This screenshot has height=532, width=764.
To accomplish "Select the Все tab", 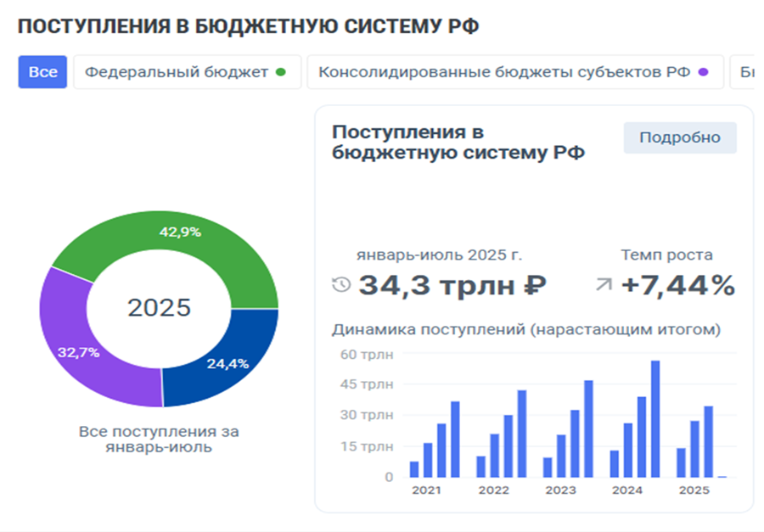I will tap(42, 72).
